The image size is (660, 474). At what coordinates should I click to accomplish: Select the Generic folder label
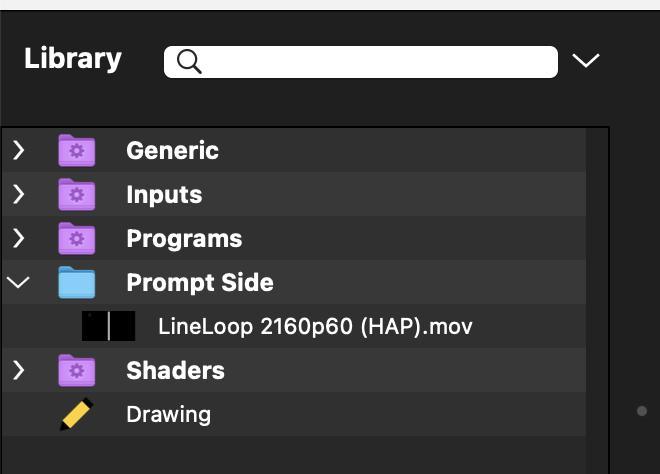pyautogui.click(x=172, y=151)
